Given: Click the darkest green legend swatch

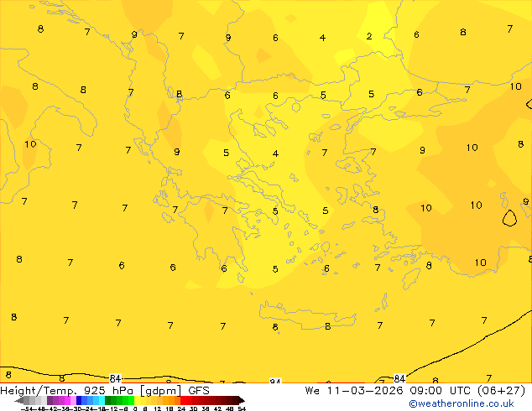Looking at the screenshot, I should point(107,400).
